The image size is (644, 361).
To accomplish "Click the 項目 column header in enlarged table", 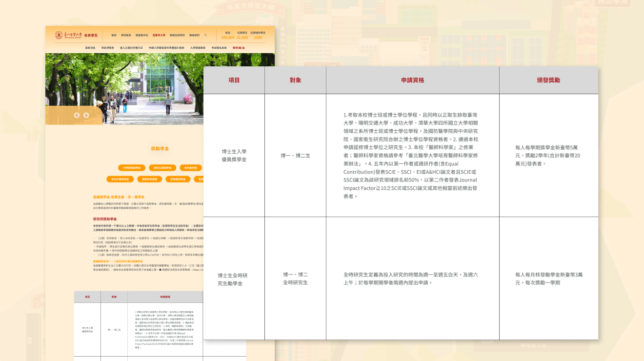I will click(234, 80).
